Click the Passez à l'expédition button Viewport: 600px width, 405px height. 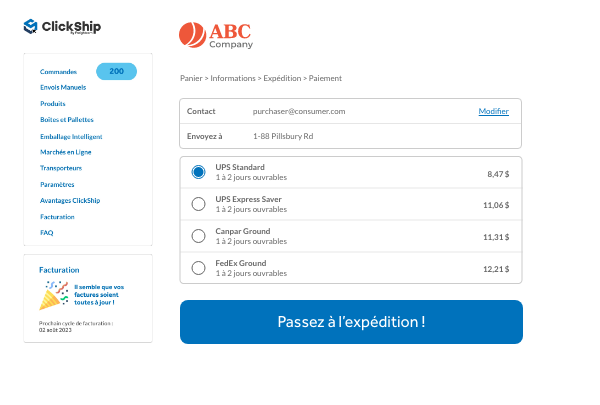351,322
